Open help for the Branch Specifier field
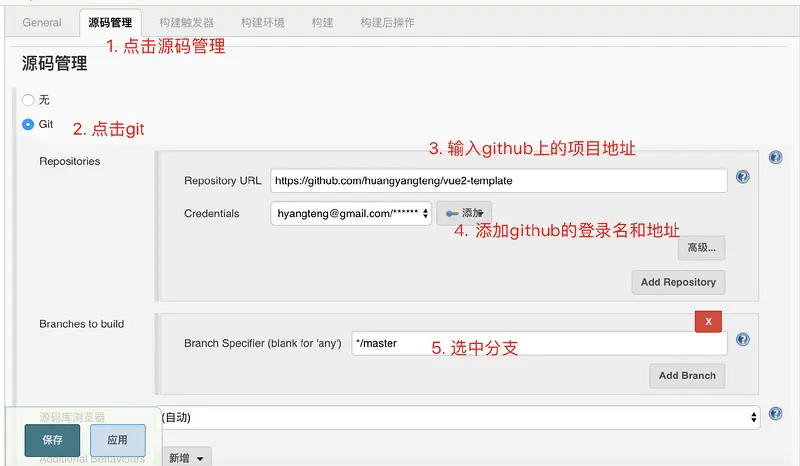The width and height of the screenshot is (800, 466). tap(743, 339)
